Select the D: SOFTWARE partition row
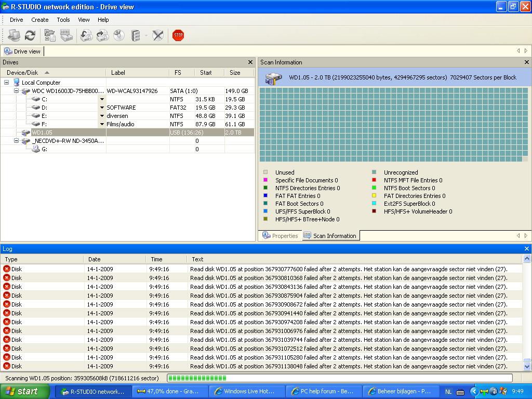 pos(127,108)
